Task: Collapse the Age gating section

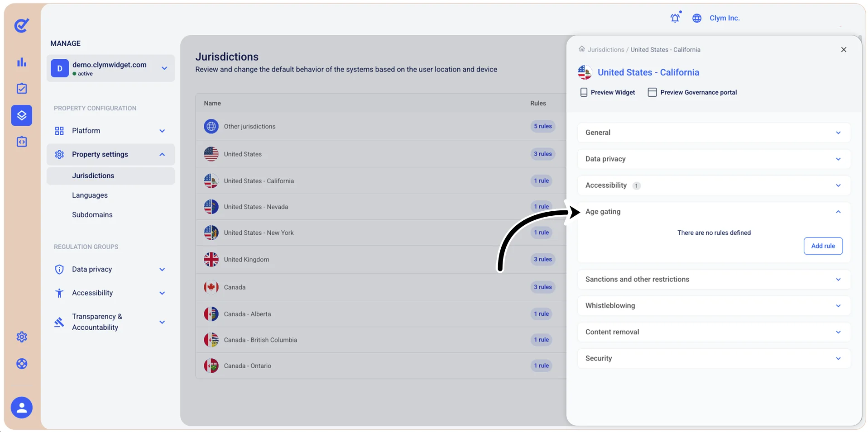Action: [714, 212]
